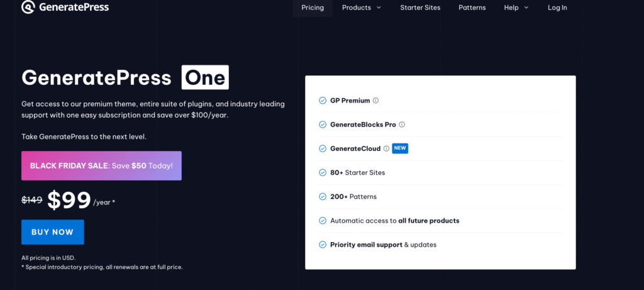Select the check icon beside GenerateCloud
Screen dimensions: 644x290
pos(323,148)
